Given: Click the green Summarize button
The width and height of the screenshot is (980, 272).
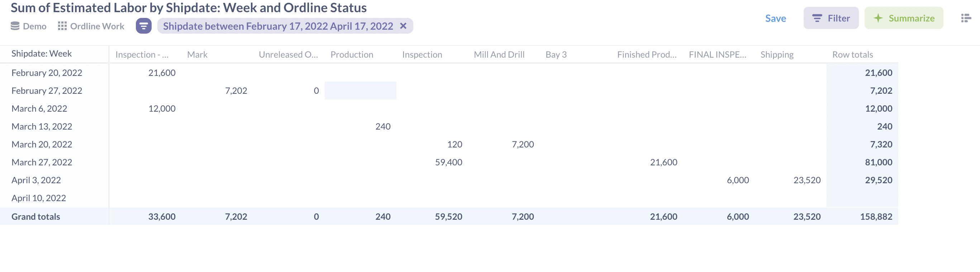Looking at the screenshot, I should pos(904,18).
